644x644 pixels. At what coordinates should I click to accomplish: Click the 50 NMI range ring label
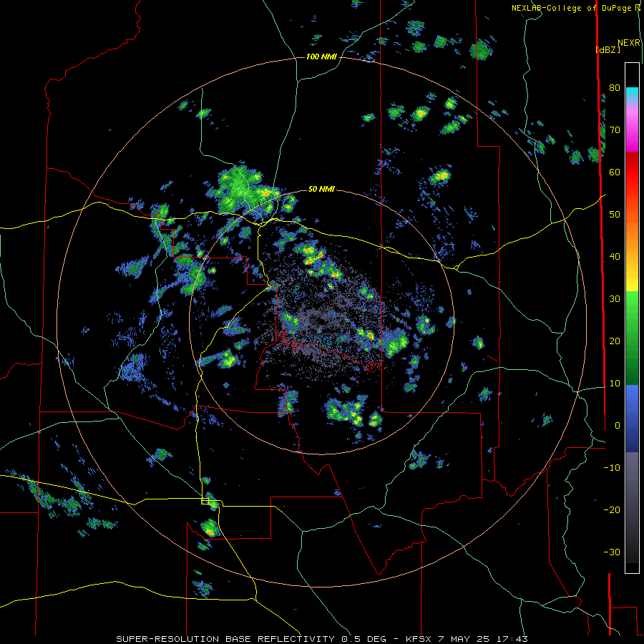pos(321,189)
